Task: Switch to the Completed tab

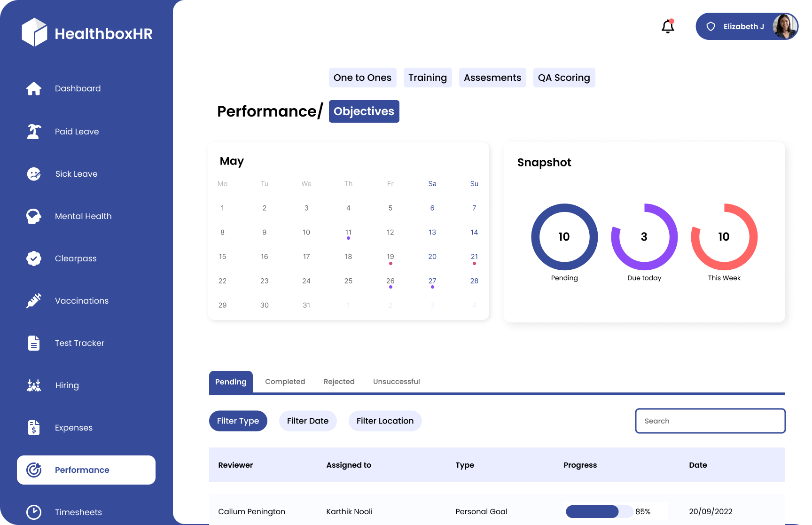Action: pos(285,381)
